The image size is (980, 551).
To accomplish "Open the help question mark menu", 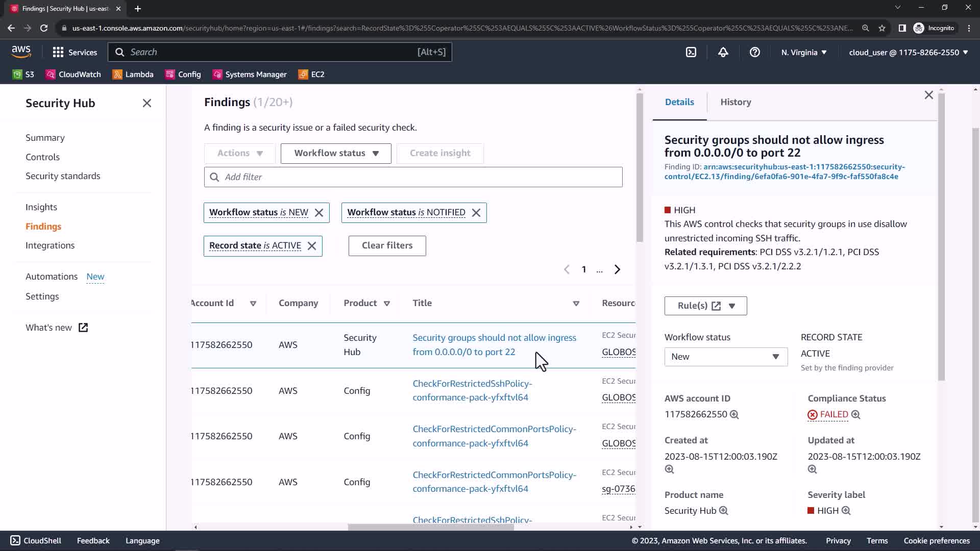I will point(754,52).
